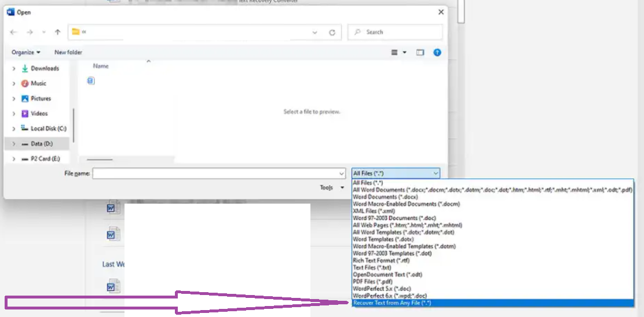
Task: Open the File name history dropdown
Action: (342, 174)
